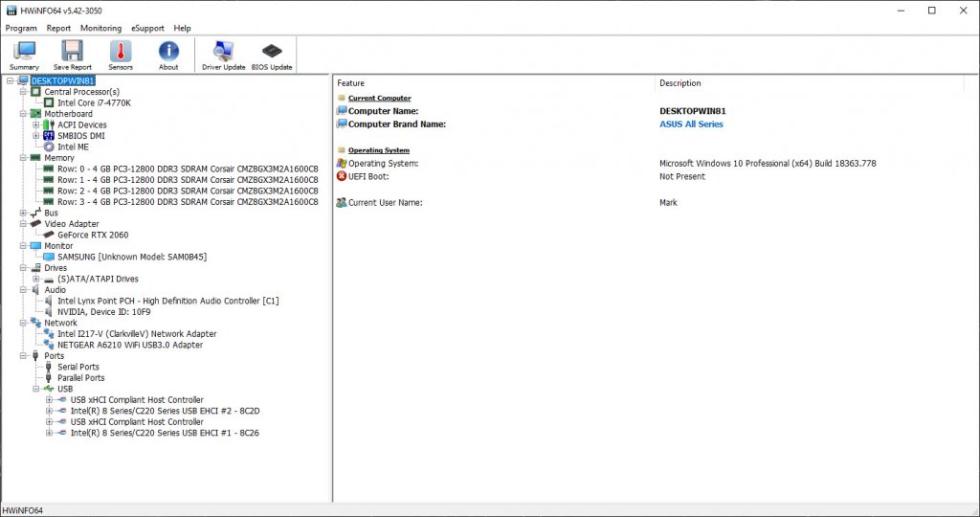
Task: Click the 'Not Present' UEFI value
Action: click(681, 176)
